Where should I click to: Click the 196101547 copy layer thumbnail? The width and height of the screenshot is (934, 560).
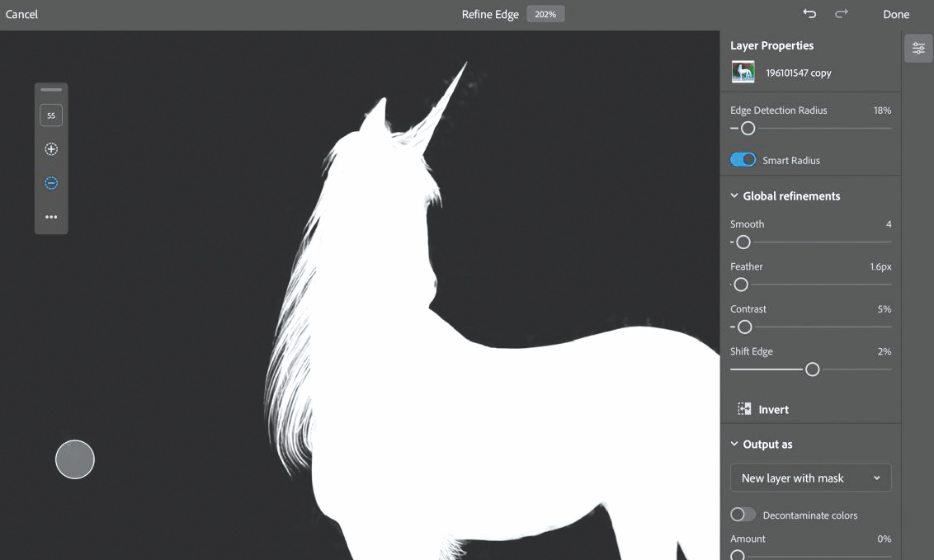743,73
